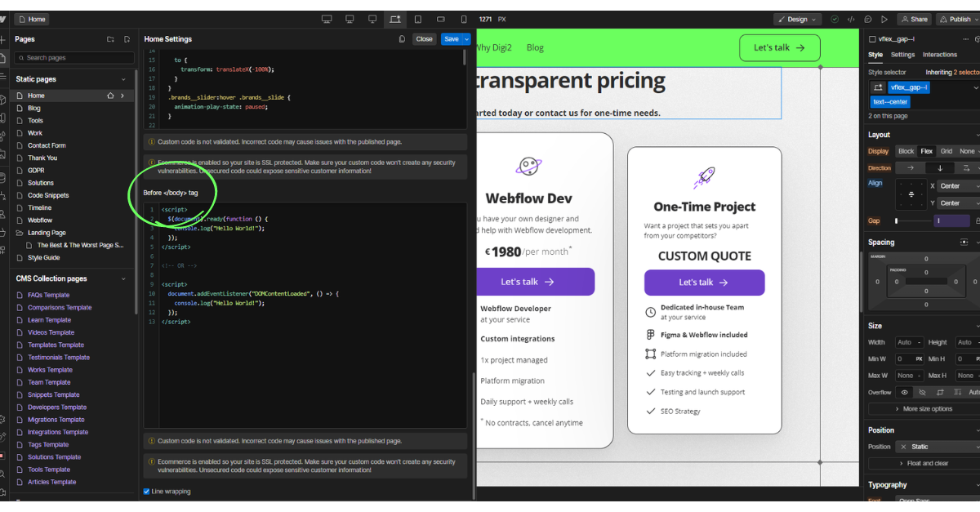The image size is (980, 512).
Task: Click the Publish button
Action: pyautogui.click(x=956, y=19)
